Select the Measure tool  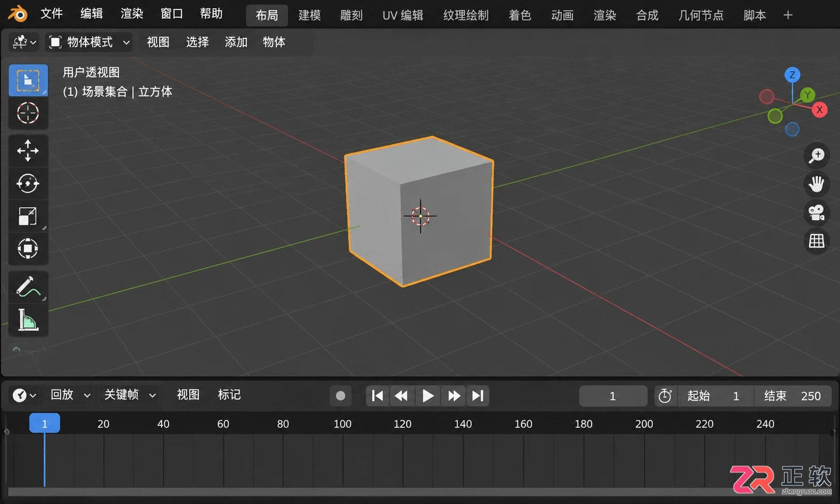(28, 320)
